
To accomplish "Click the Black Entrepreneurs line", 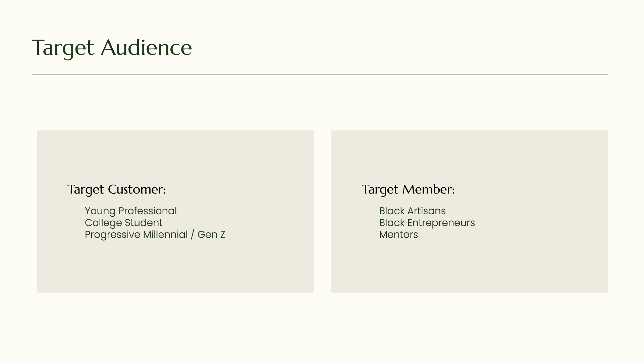I will click(x=427, y=223).
